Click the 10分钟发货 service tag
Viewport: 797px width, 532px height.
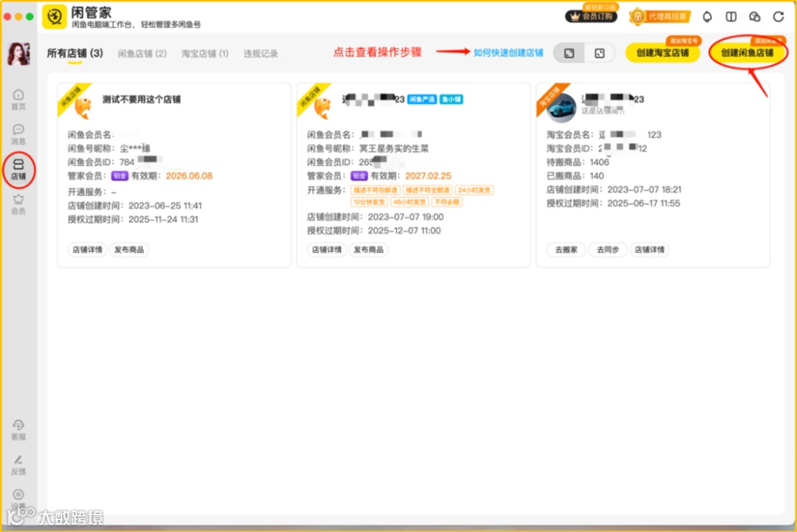pos(369,201)
